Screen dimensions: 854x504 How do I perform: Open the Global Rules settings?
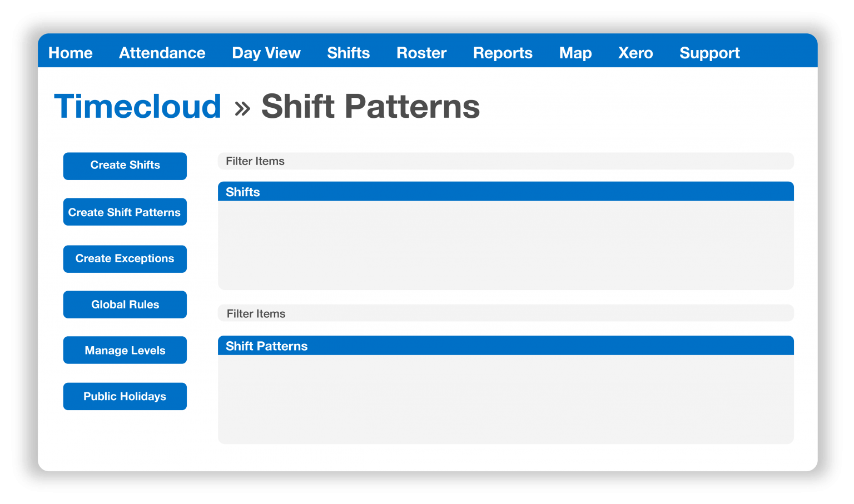tap(125, 304)
